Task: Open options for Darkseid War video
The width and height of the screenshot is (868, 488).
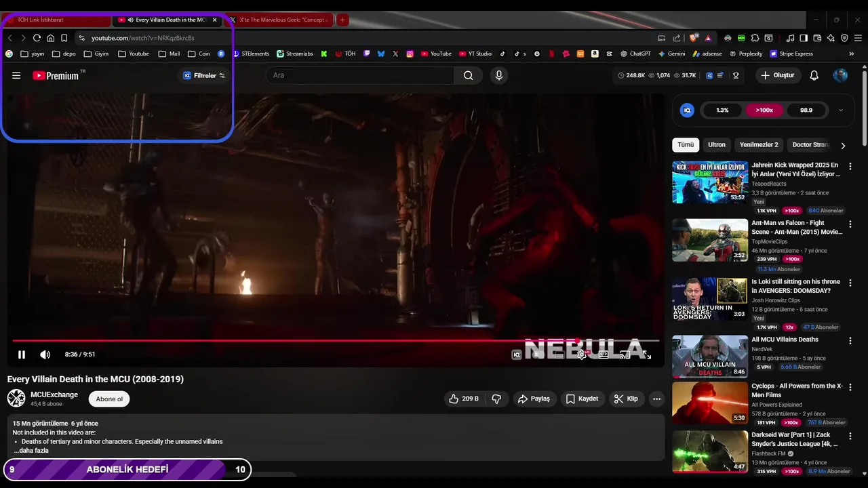Action: (x=850, y=436)
